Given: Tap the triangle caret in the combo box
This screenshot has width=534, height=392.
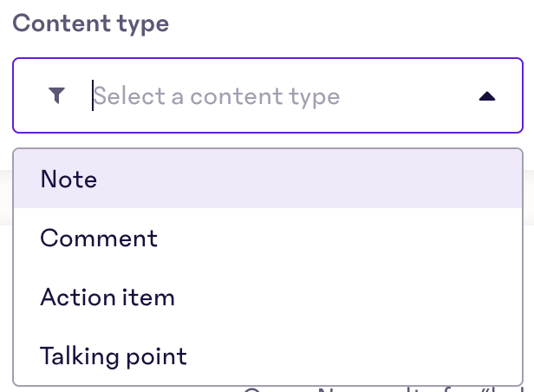Looking at the screenshot, I should (x=487, y=96).
